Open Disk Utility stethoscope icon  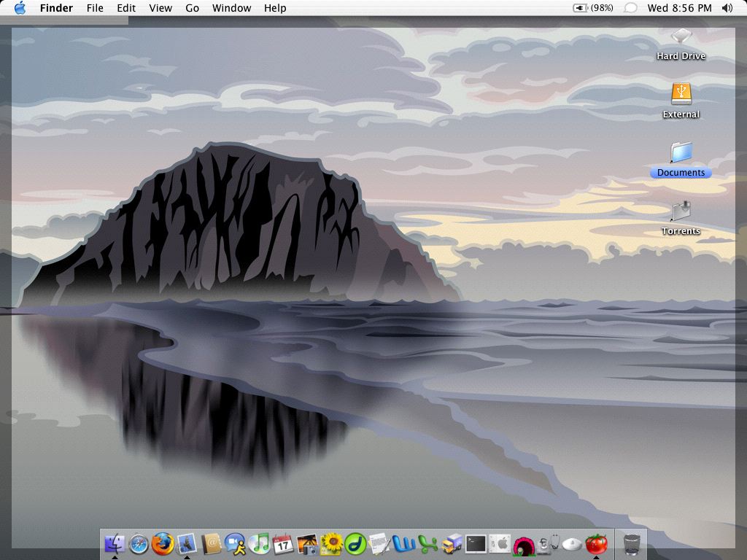(x=548, y=544)
